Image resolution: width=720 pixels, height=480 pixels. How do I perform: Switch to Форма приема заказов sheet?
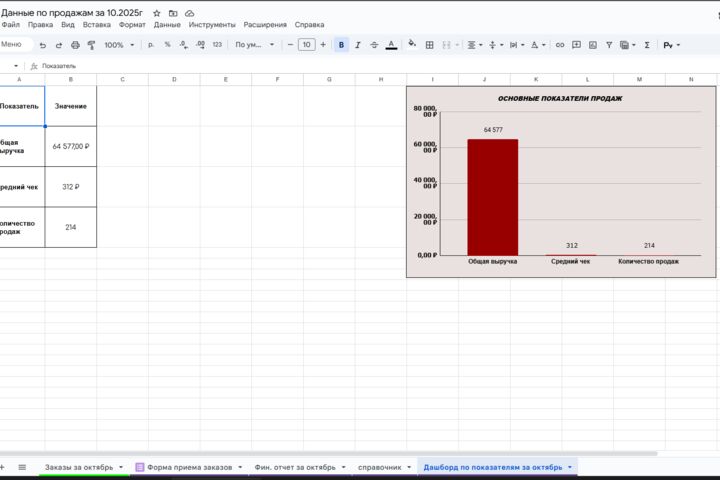(x=189, y=467)
